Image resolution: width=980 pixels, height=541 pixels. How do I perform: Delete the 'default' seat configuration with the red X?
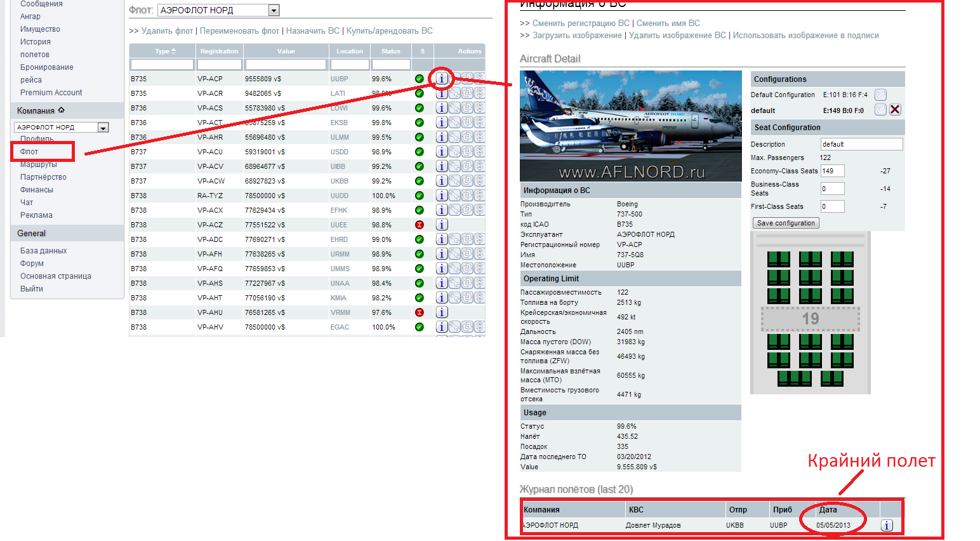coord(895,109)
